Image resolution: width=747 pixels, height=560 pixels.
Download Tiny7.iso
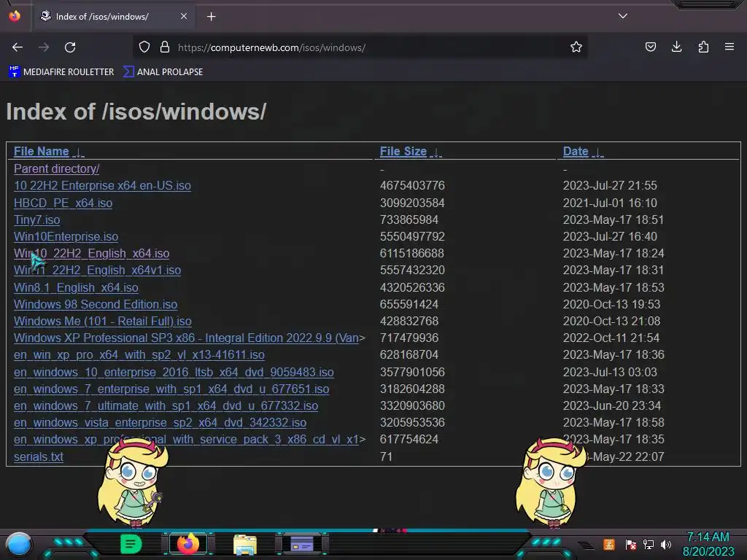pyautogui.click(x=36, y=219)
